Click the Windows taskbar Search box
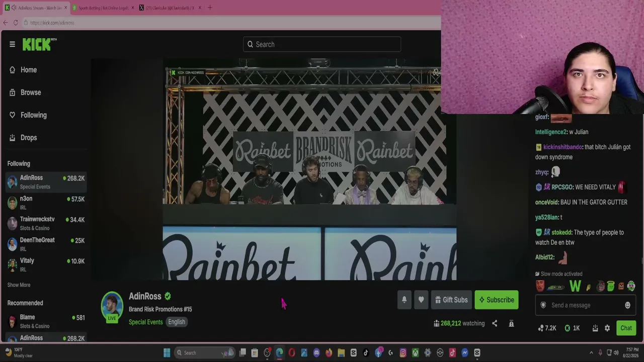644x362 pixels. point(205,352)
